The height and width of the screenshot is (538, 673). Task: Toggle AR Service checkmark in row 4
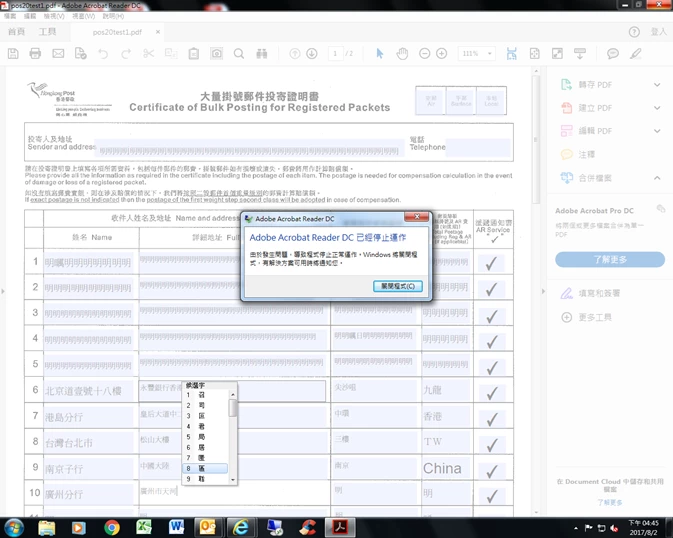pos(491,341)
